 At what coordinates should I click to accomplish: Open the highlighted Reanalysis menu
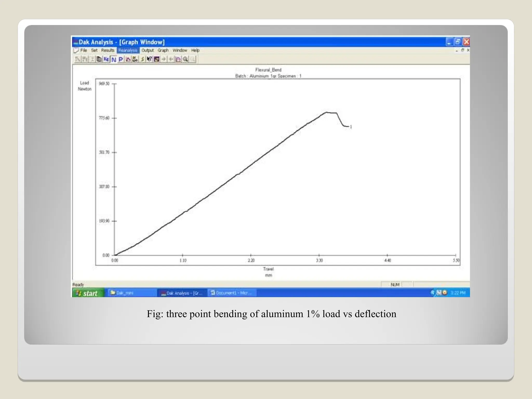coord(128,50)
